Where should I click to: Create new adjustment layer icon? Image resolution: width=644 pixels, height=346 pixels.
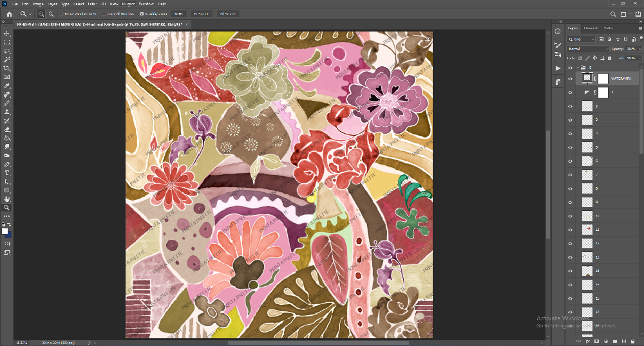pos(606,341)
